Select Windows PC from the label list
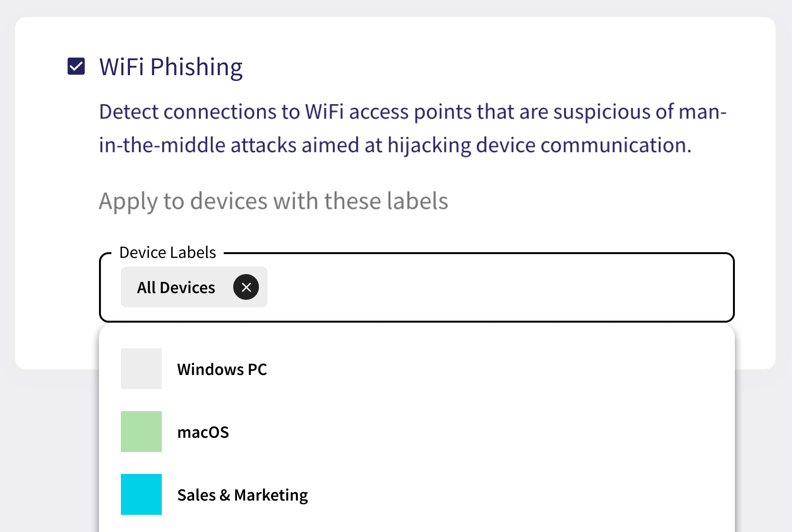Screen dimensions: 792x532 click(x=222, y=369)
